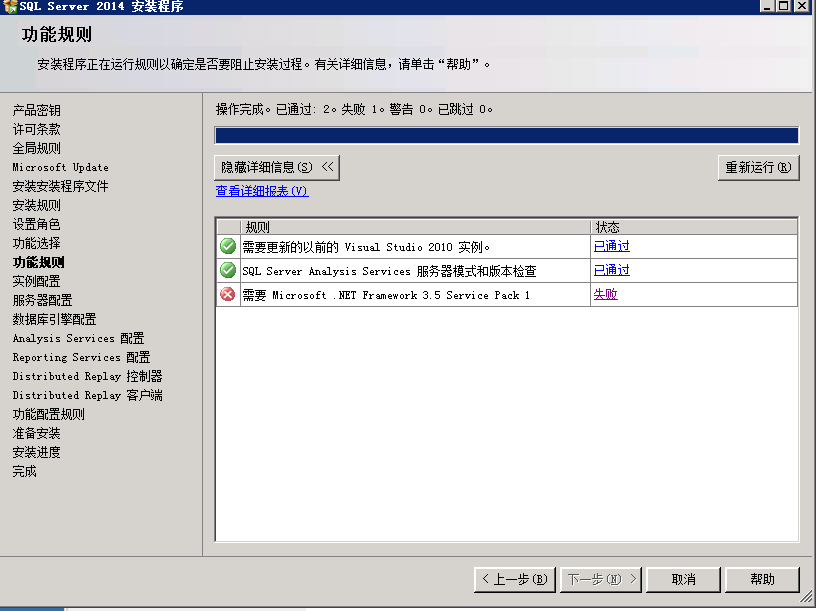The height and width of the screenshot is (611, 816).
Task: Close the SQL Server 2014 setup window
Action: tap(802, 6)
